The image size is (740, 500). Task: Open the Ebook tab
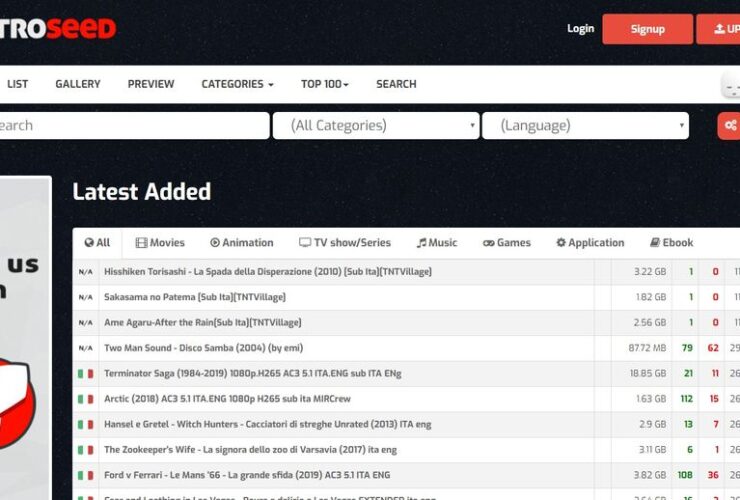(671, 243)
